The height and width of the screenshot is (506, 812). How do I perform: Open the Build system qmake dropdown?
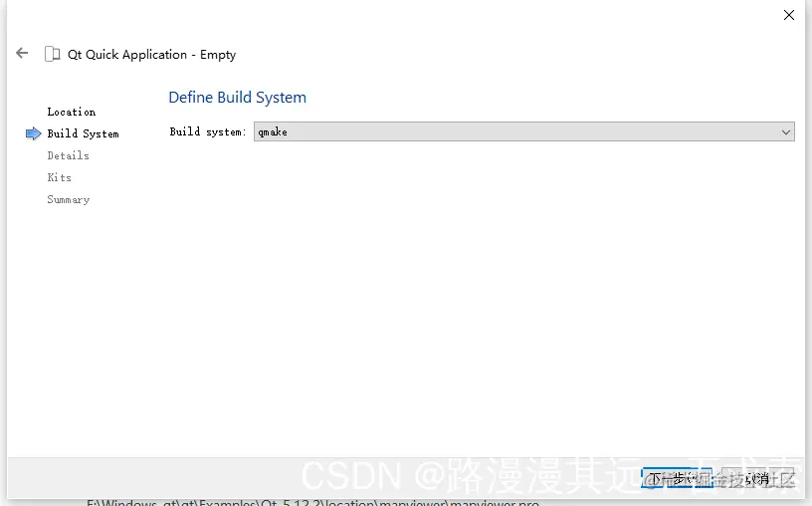point(523,131)
